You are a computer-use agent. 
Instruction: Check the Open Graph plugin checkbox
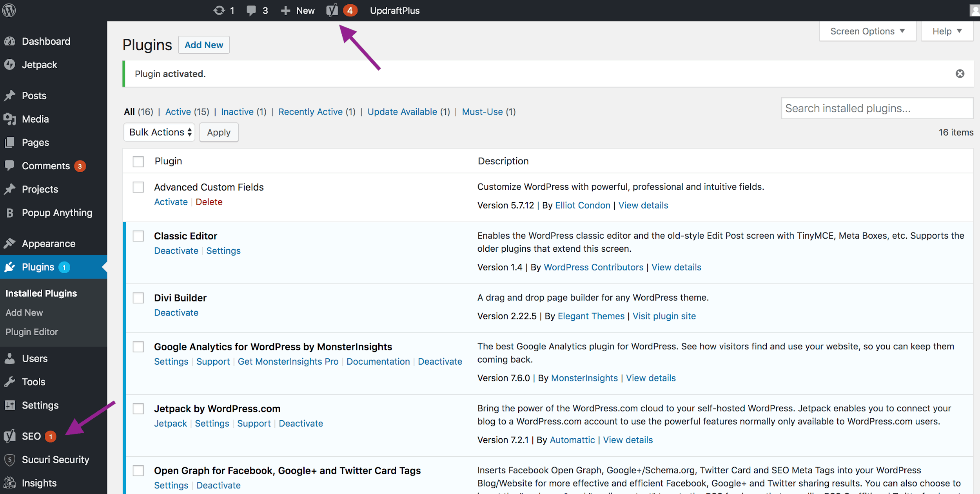[138, 470]
